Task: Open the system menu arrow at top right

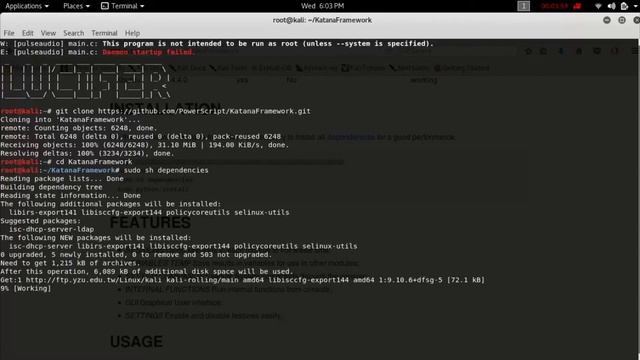Action: [x=636, y=6]
